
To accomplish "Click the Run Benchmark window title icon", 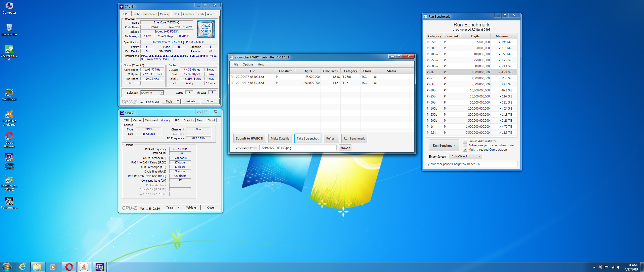I will click(x=425, y=17).
